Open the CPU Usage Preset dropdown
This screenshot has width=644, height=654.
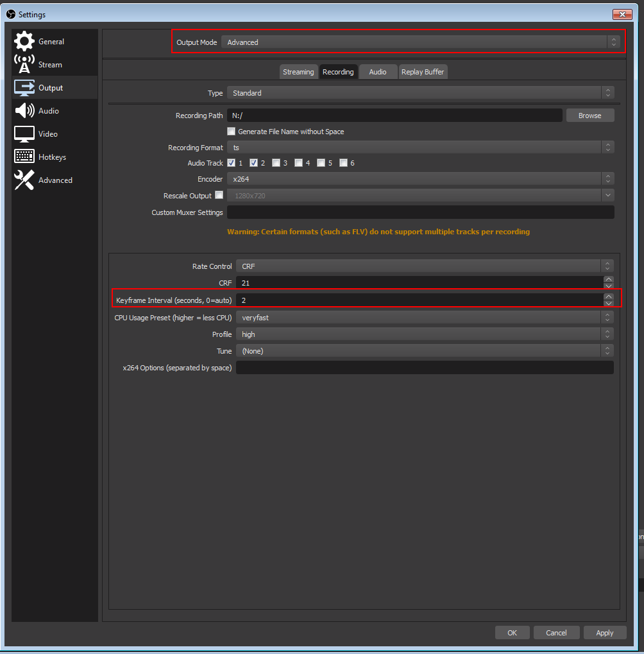click(x=425, y=318)
